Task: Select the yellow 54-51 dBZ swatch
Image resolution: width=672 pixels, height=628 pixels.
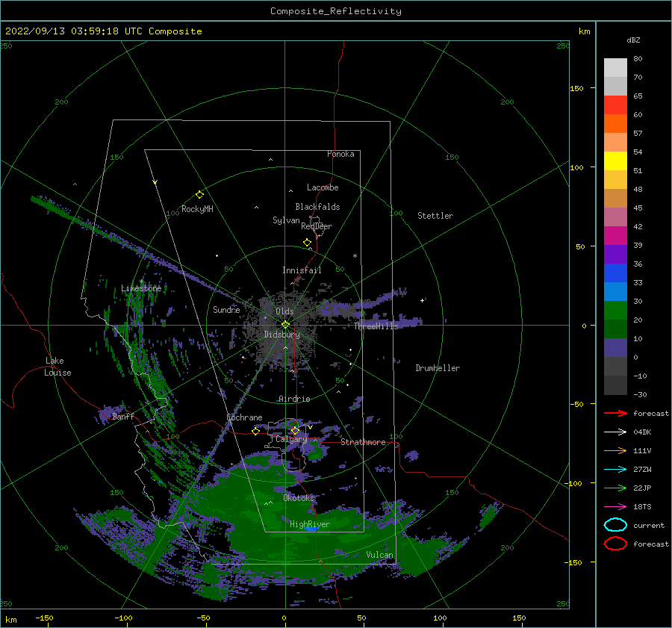Action: (x=615, y=161)
